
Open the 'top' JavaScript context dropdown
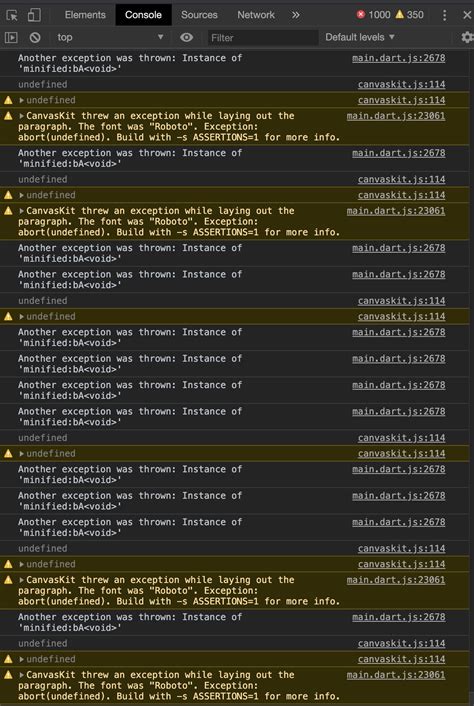tap(110, 37)
